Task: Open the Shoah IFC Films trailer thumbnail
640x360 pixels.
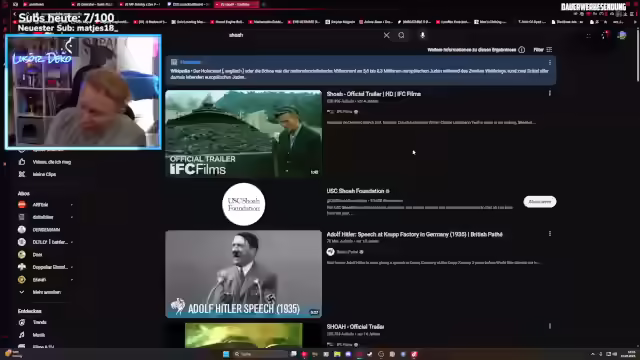Action: click(244, 134)
